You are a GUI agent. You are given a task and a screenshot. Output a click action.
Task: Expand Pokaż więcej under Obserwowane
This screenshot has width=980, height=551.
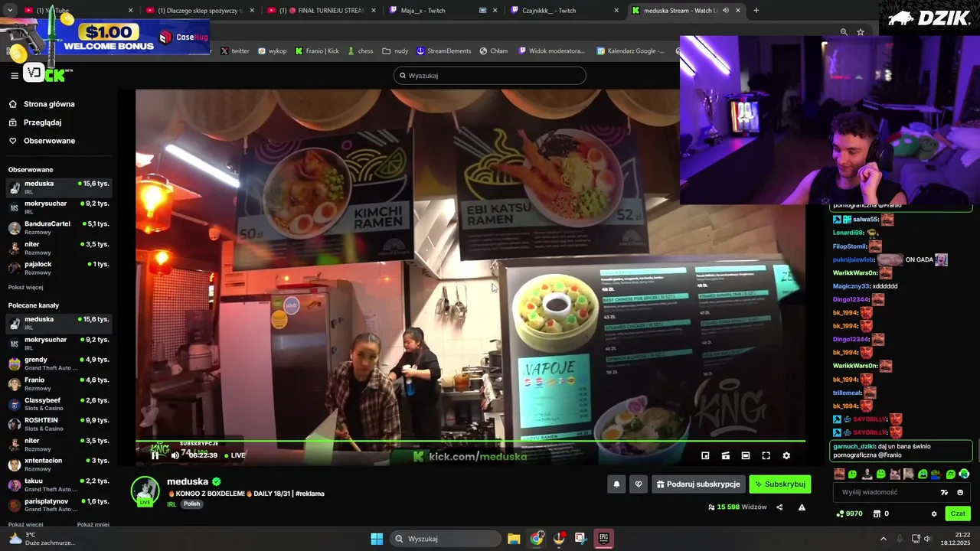tap(25, 288)
